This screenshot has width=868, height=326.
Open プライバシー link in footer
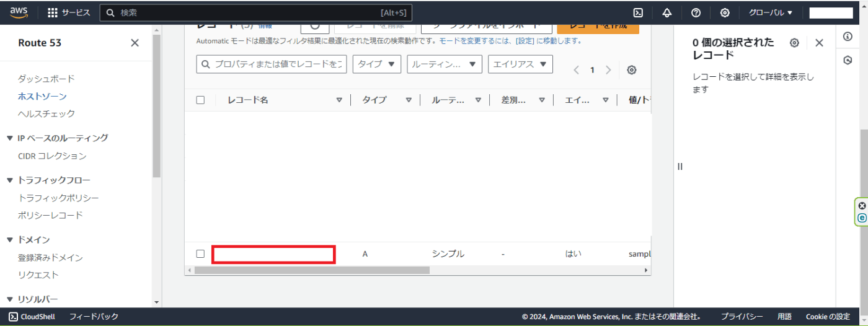pos(742,317)
